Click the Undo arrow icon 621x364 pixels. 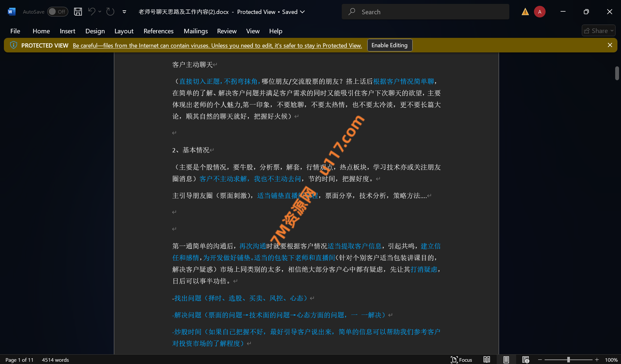coord(92,12)
